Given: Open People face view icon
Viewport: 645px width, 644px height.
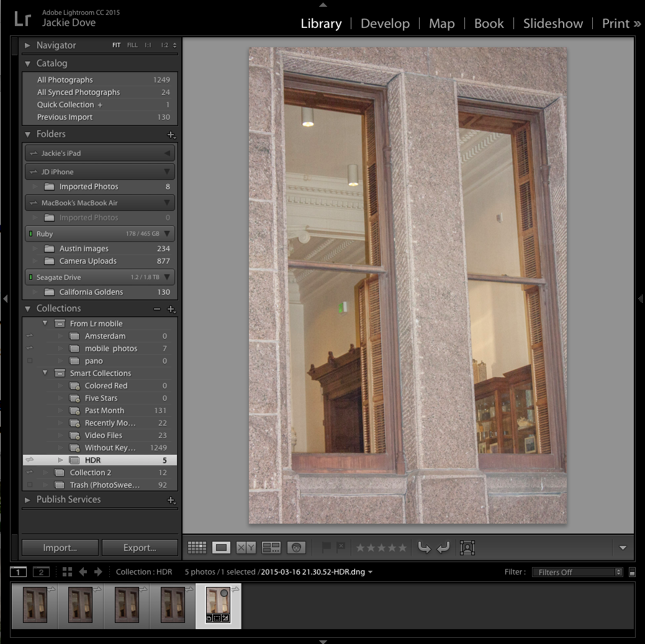Looking at the screenshot, I should point(297,547).
